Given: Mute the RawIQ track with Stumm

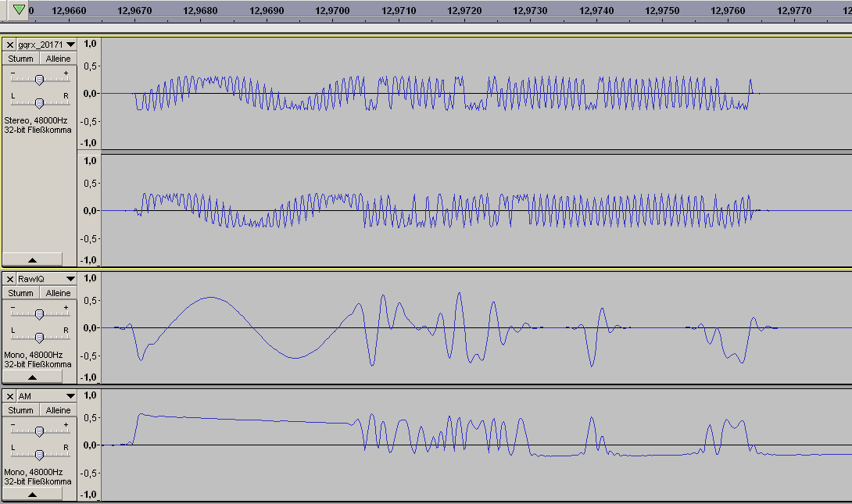Looking at the screenshot, I should [20, 293].
